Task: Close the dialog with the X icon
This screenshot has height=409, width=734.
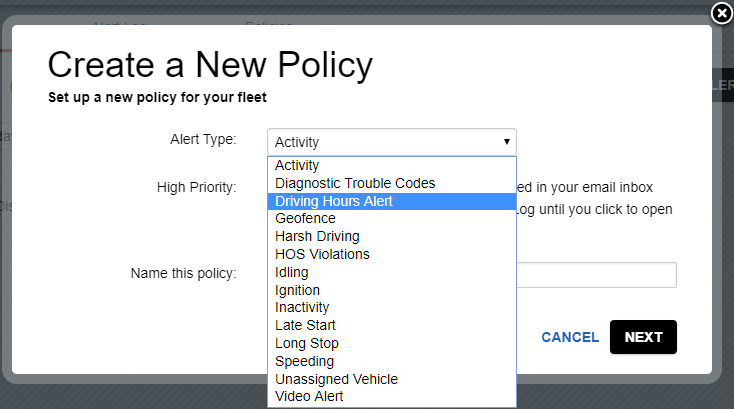Action: pyautogui.click(x=721, y=14)
